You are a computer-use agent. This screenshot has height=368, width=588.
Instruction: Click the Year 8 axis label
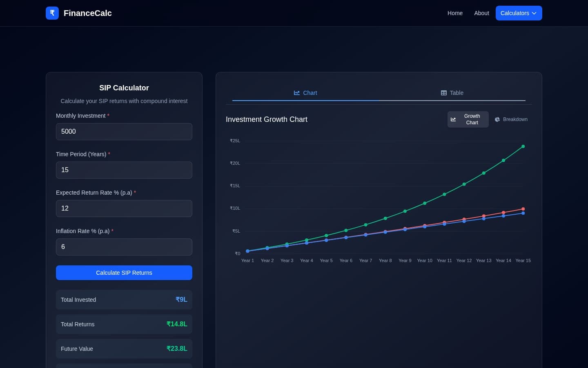tap(385, 260)
